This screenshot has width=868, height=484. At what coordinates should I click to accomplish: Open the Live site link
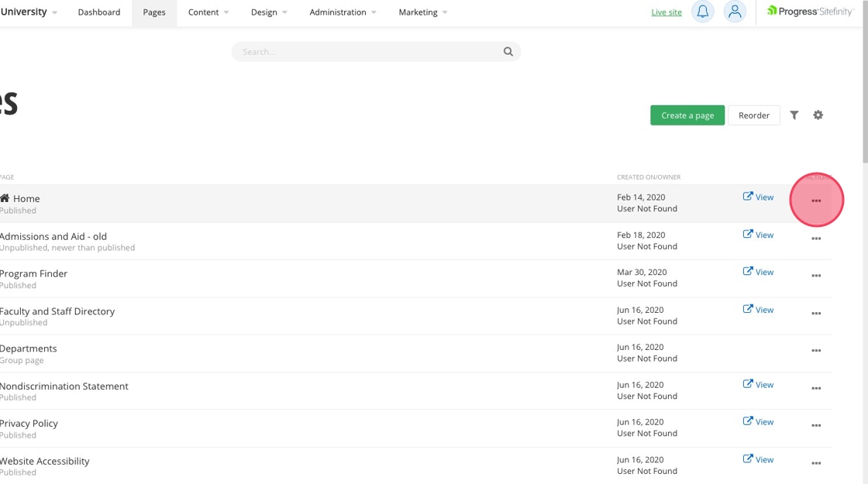coord(666,12)
